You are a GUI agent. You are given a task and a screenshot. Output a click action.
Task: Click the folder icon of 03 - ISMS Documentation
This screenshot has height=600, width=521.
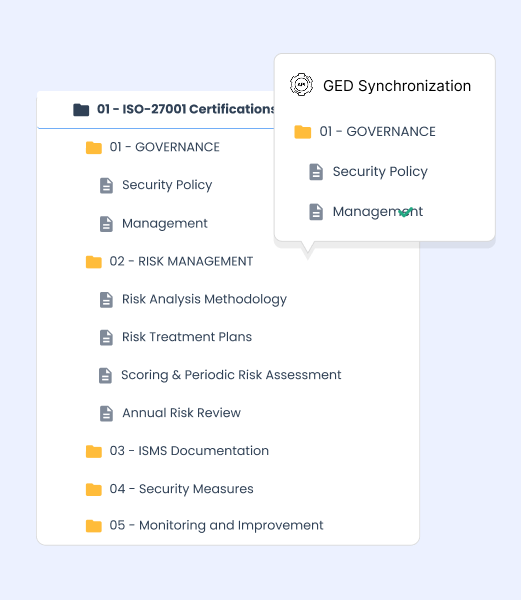94,451
